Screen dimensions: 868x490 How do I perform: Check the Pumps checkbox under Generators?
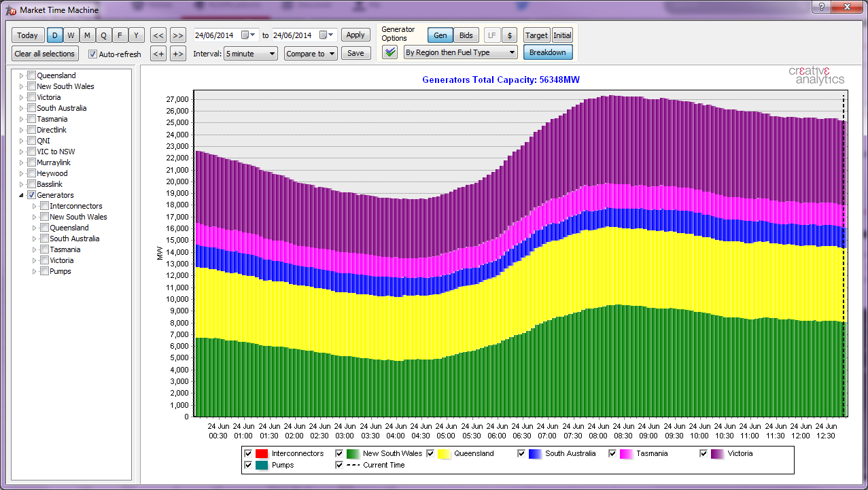click(44, 271)
